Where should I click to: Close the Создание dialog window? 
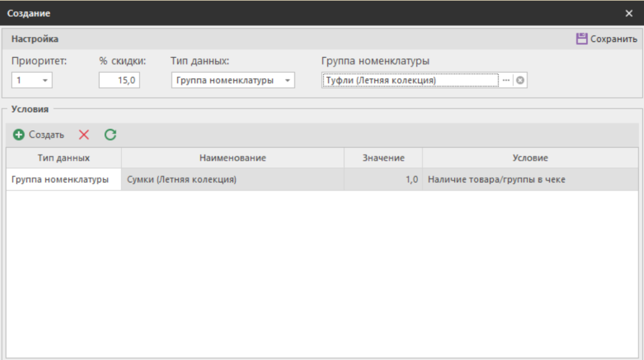629,14
